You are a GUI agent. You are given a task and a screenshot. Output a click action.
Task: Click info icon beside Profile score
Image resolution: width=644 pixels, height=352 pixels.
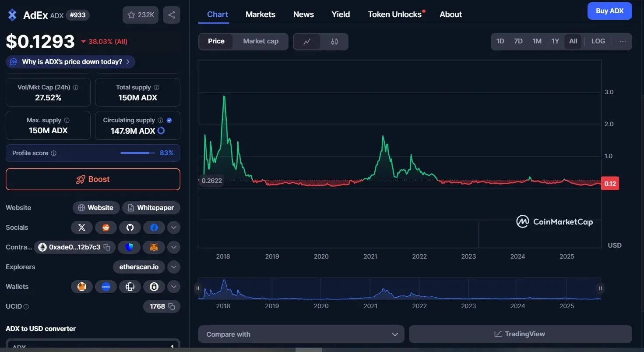(54, 153)
